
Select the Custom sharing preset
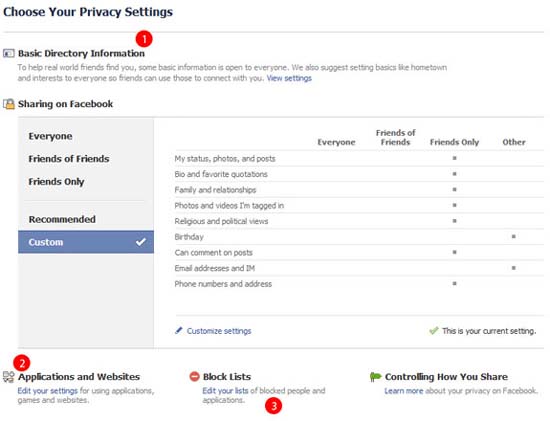[x=86, y=242]
